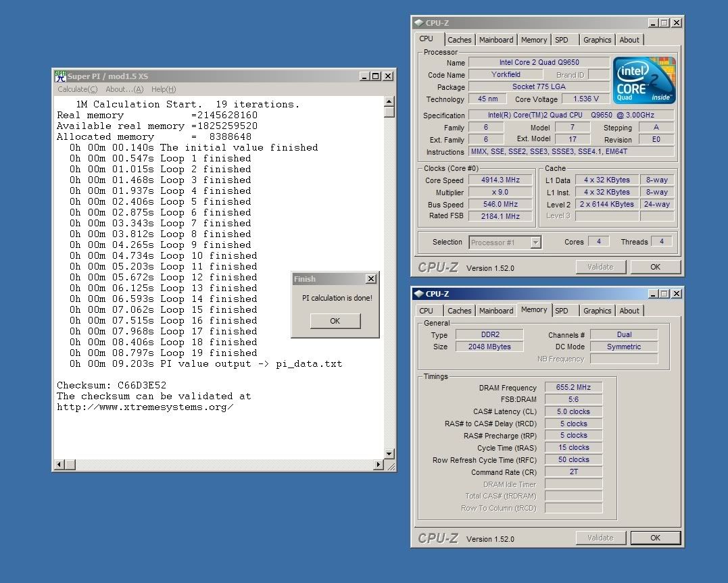Click the Row Refresh Cycle Time 50 clocks
The width and height of the screenshot is (728, 583).
[573, 459]
